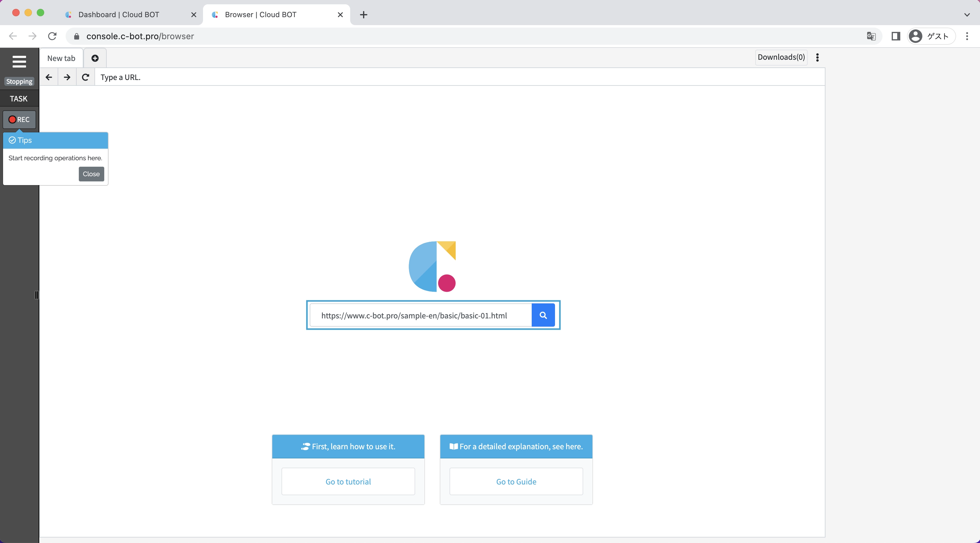
Task: Switch to the Dashboard | Cloud BOT tab
Action: click(x=119, y=15)
